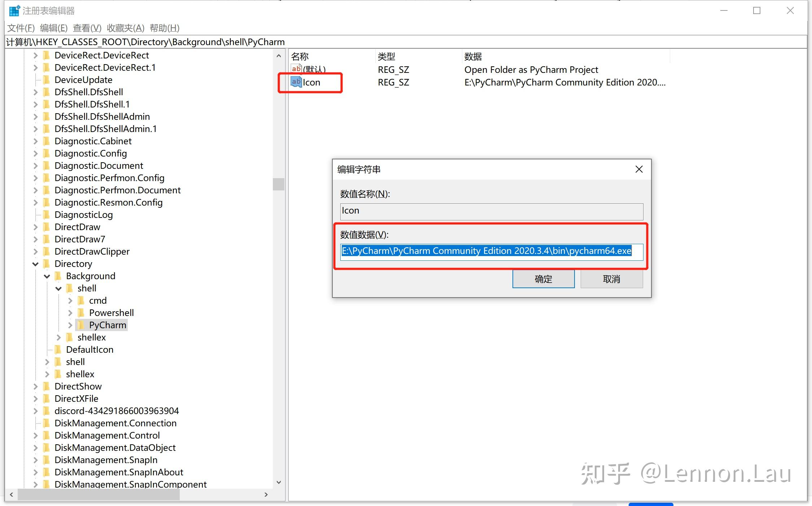812x506 pixels.
Task: Open the 查看(V) menu
Action: [87, 28]
